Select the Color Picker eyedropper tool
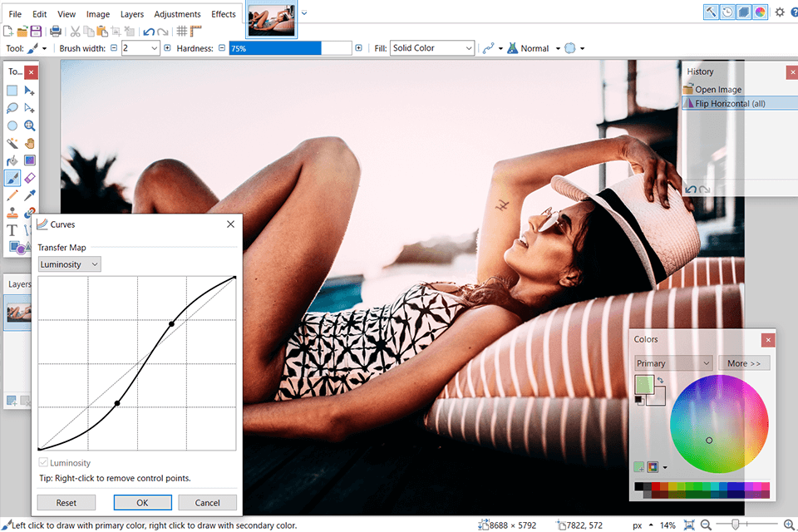The image size is (798, 532). [x=30, y=195]
